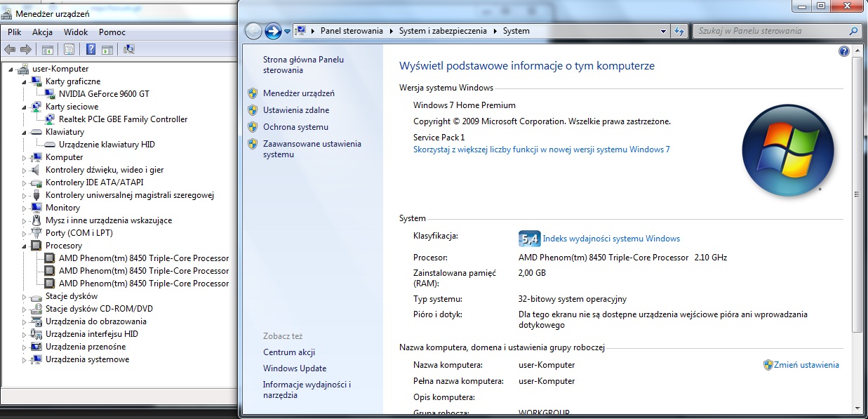
Task: Collapse the Procesory category
Action: point(24,246)
